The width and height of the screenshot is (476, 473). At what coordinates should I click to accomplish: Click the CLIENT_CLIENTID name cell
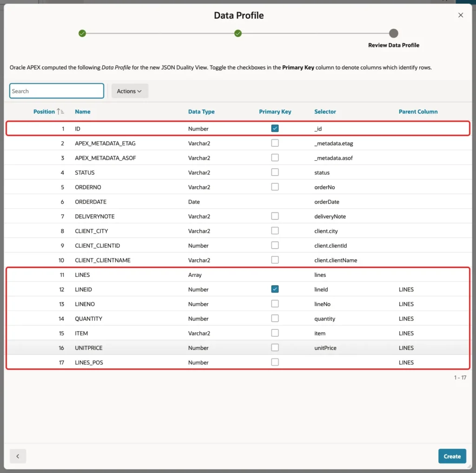point(98,245)
